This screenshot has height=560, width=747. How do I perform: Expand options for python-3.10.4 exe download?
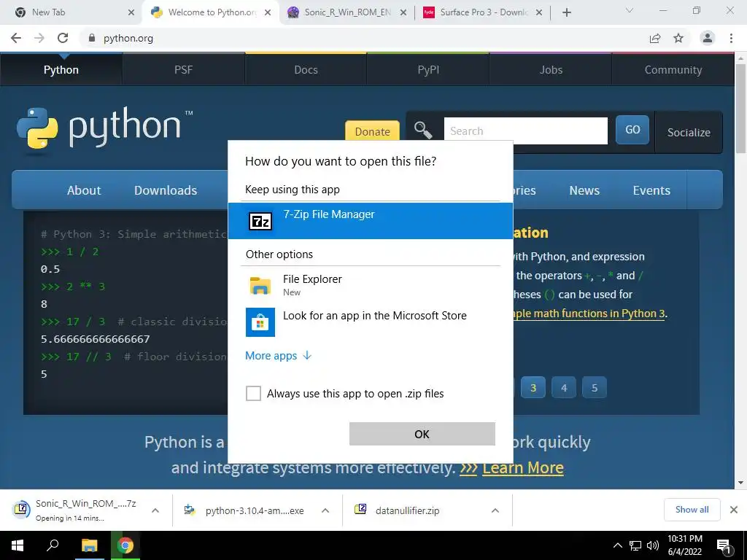(x=325, y=510)
